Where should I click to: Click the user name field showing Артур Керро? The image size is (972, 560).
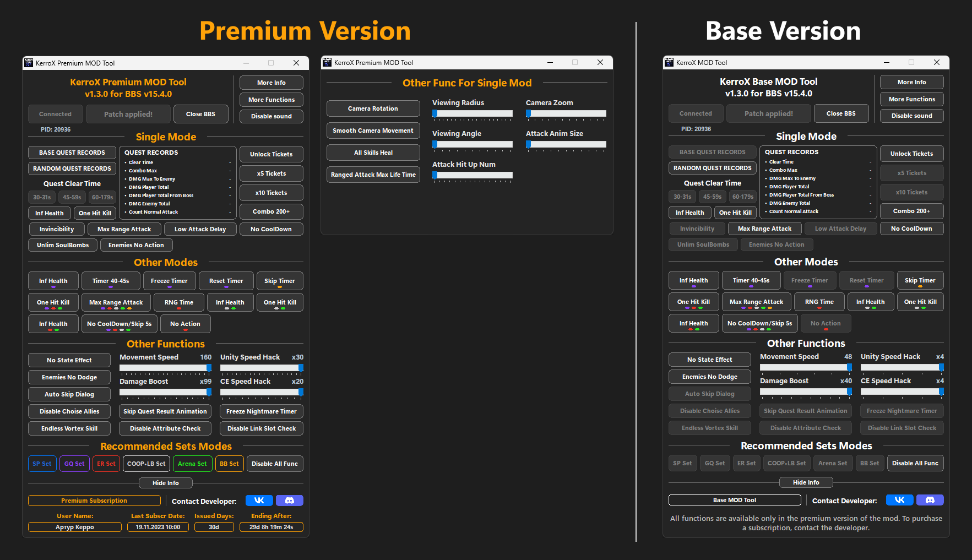(74, 527)
